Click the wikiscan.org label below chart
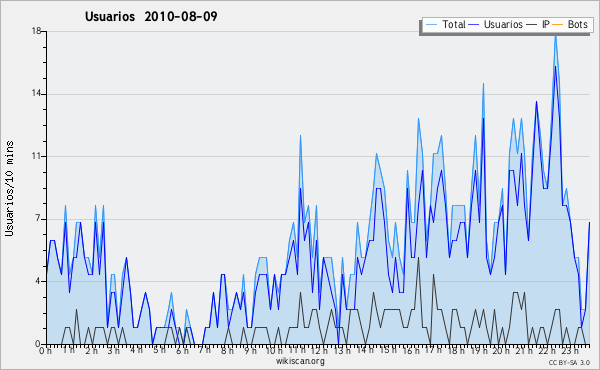 (x=300, y=361)
